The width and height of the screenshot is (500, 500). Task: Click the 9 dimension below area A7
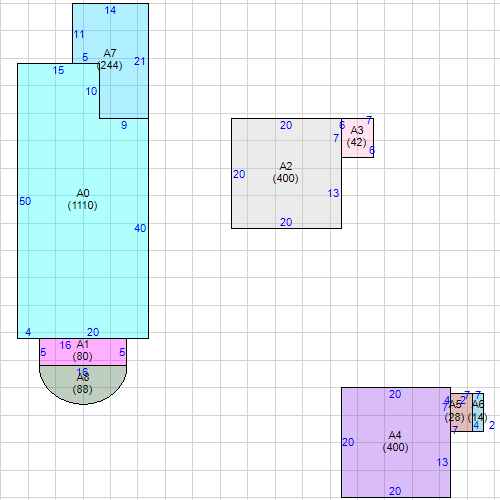coord(124,125)
